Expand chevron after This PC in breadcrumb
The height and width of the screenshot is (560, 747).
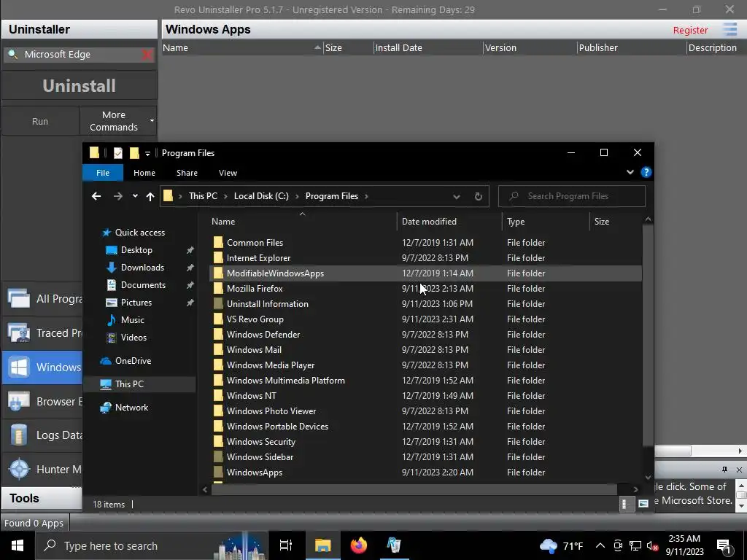pyautogui.click(x=225, y=196)
